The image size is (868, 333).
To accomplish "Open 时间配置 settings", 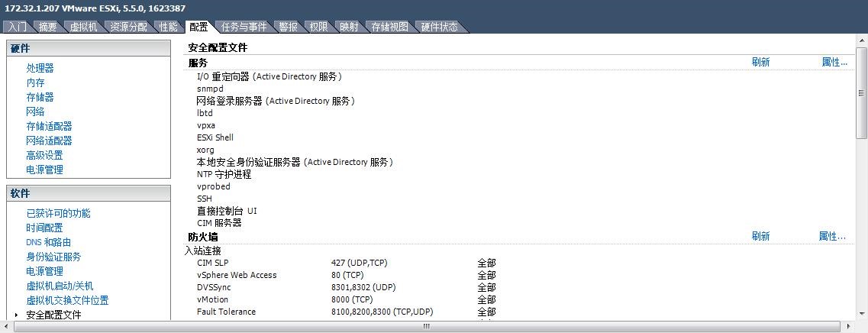I will [x=44, y=228].
